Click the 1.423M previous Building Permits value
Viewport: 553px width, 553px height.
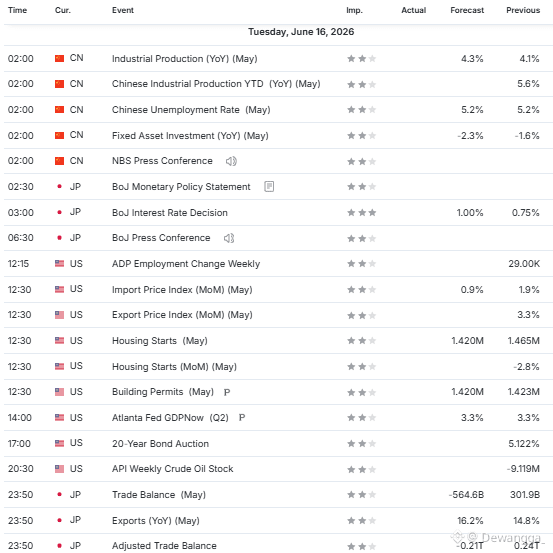[x=524, y=392]
